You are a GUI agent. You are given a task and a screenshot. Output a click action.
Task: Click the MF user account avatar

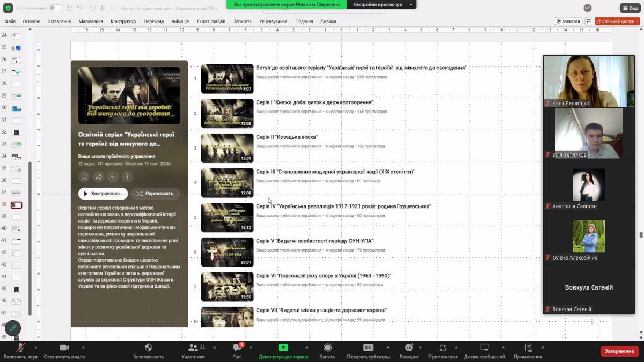click(588, 8)
